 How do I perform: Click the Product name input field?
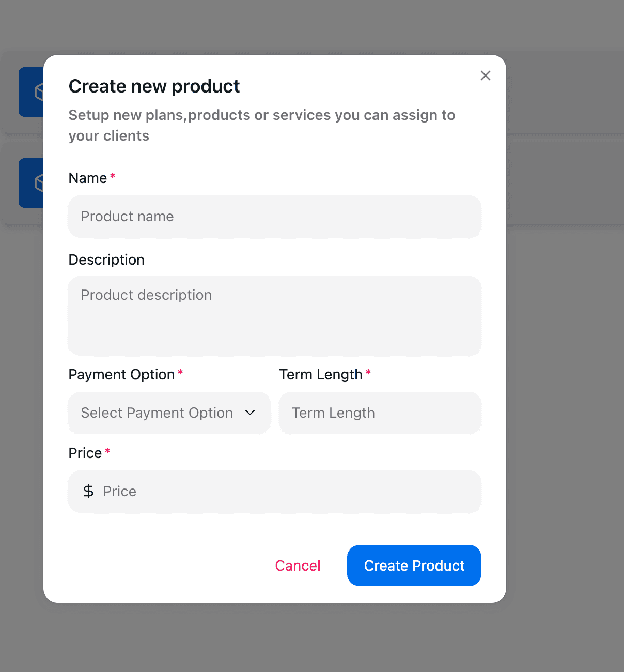pyautogui.click(x=275, y=217)
